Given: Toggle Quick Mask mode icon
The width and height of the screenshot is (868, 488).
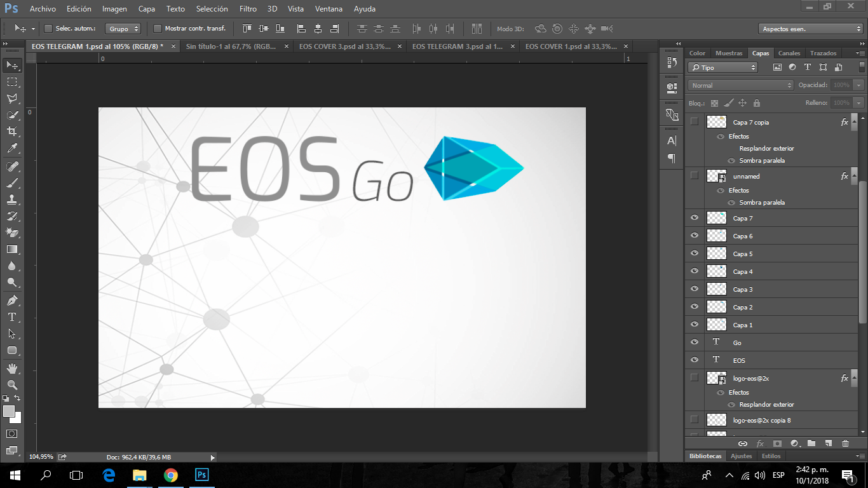Looking at the screenshot, I should tap(12, 433).
